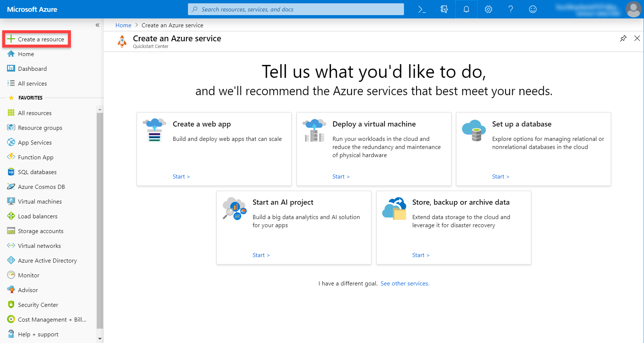Open Home text in the sidebar
Viewport: 644px width, 343px height.
(26, 54)
